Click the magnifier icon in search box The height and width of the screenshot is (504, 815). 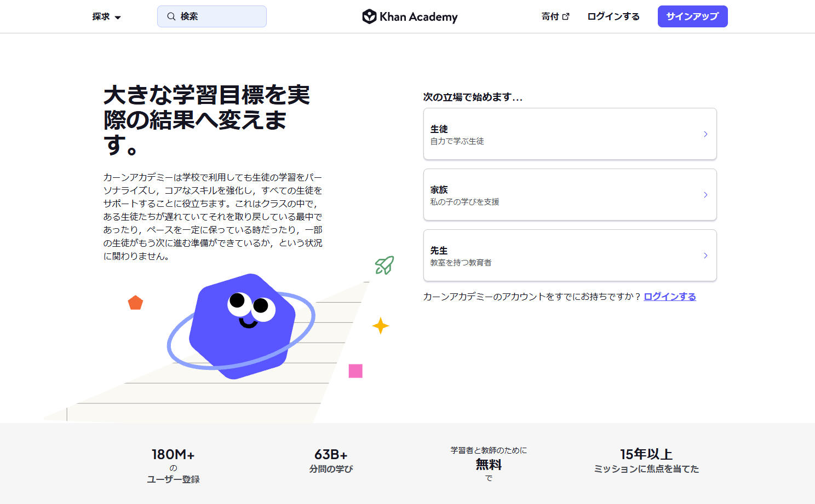(x=171, y=16)
